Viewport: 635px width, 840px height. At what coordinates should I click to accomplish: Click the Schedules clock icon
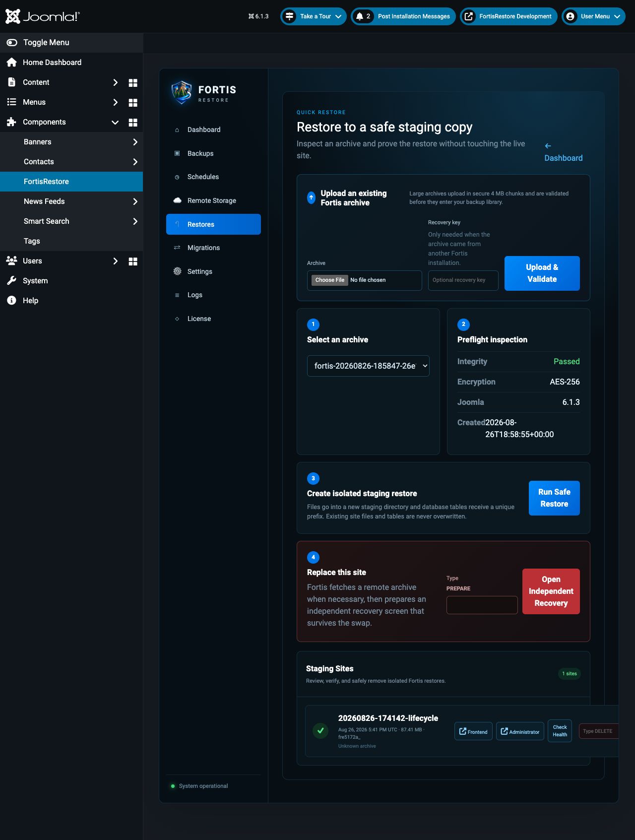177,177
